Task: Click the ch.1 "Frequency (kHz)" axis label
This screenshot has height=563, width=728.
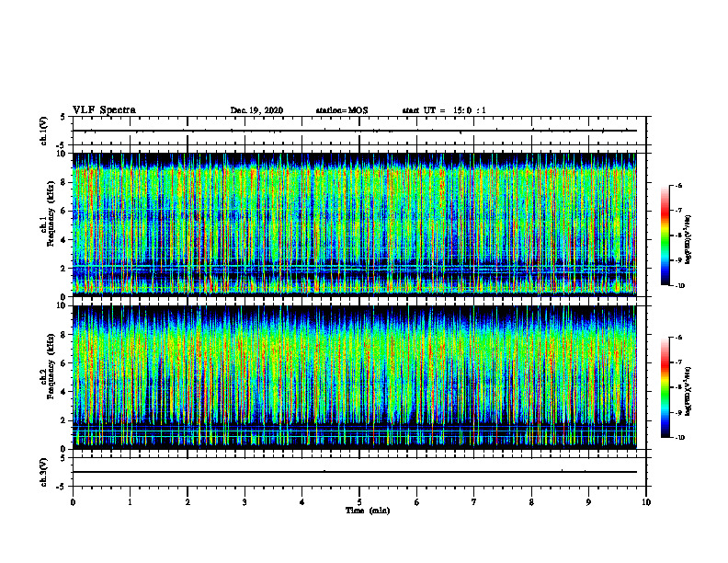Action: (51, 214)
